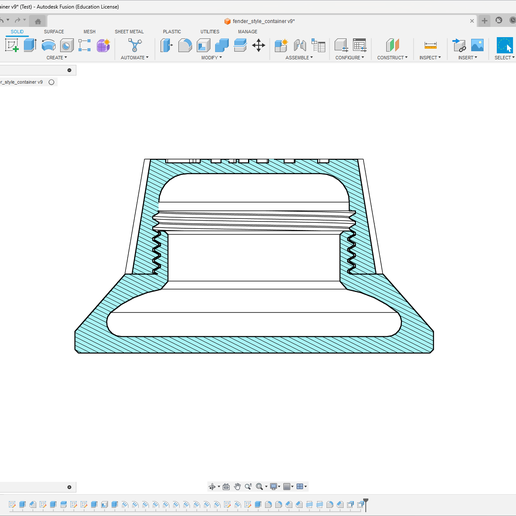Expand the CONFIGURE dropdown
This screenshot has height=516, width=516.
pos(350,58)
